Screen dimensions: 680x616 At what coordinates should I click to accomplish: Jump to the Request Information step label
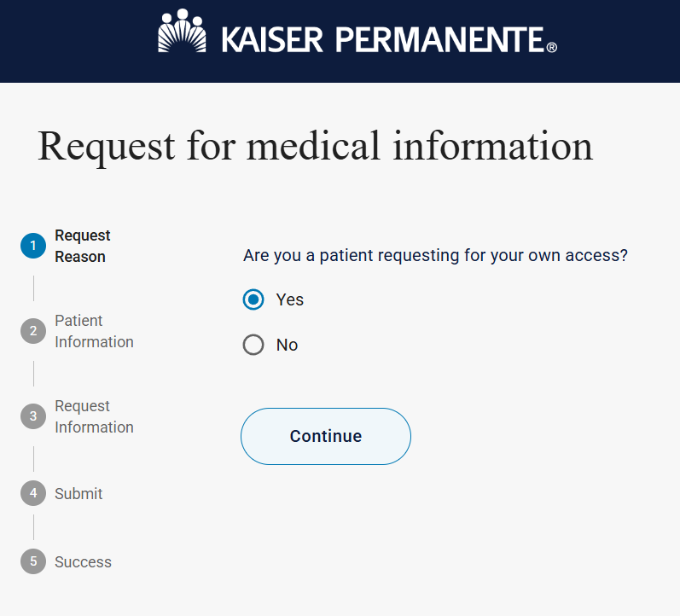pos(94,416)
